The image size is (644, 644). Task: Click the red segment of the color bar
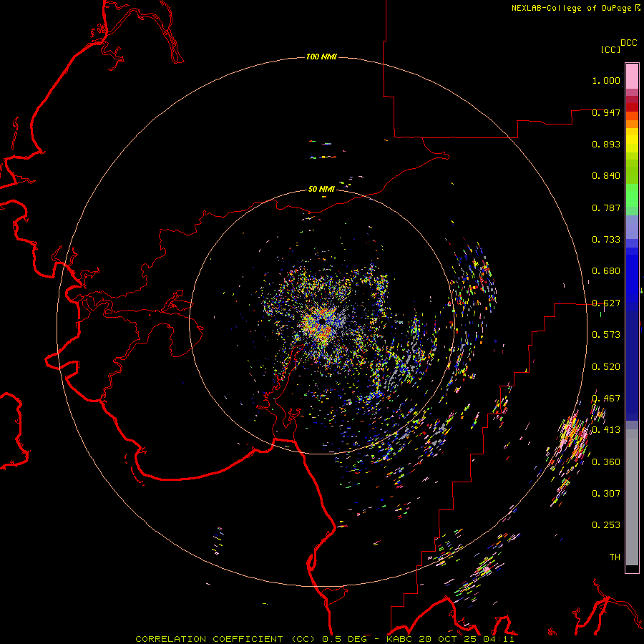(x=632, y=107)
